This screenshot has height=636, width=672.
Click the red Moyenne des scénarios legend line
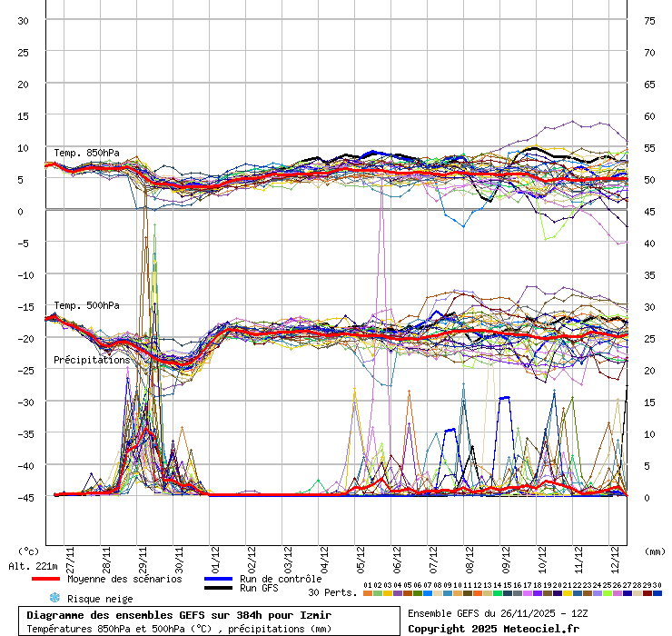(45, 579)
